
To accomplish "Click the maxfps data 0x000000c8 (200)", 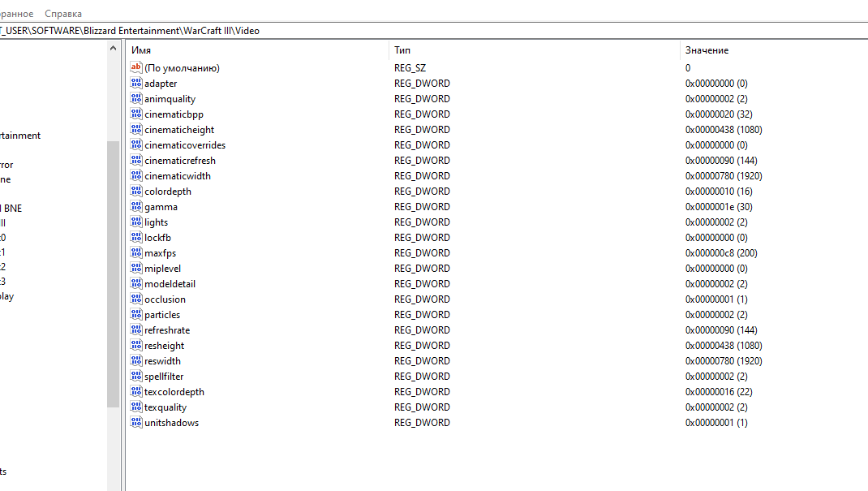I will (721, 252).
